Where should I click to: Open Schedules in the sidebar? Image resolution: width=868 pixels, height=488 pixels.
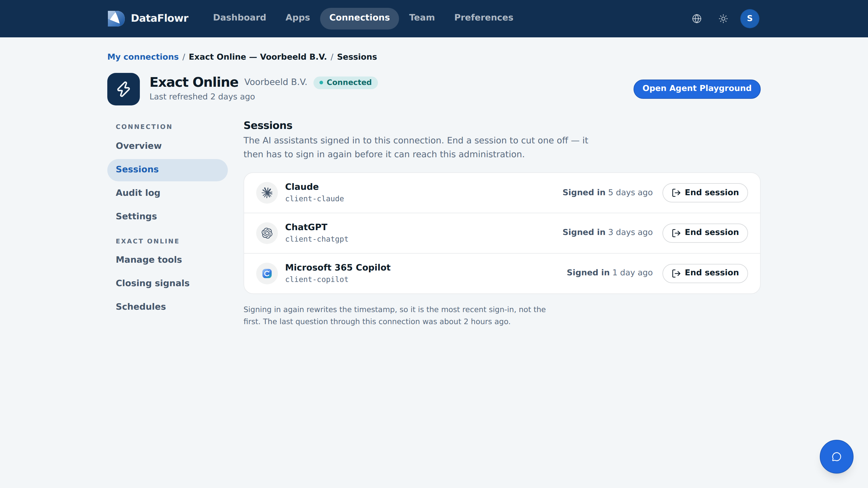coord(168,307)
